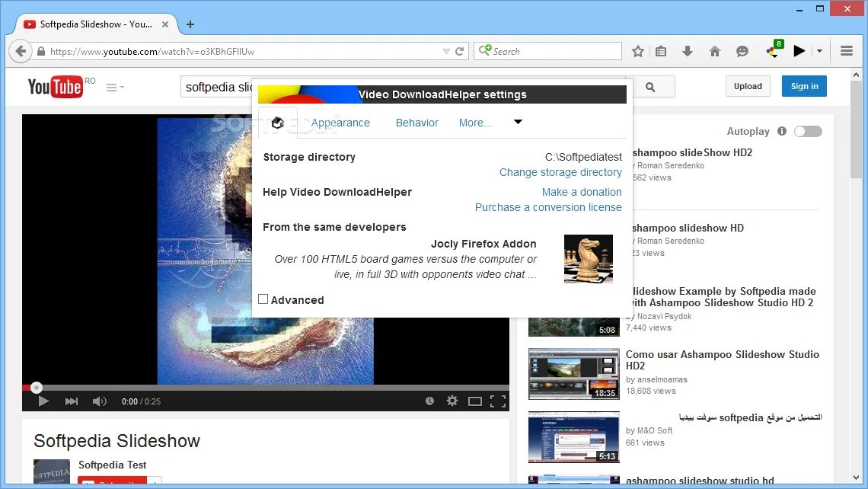The image size is (868, 489).
Task: Enter full screen video mode
Action: click(x=498, y=401)
